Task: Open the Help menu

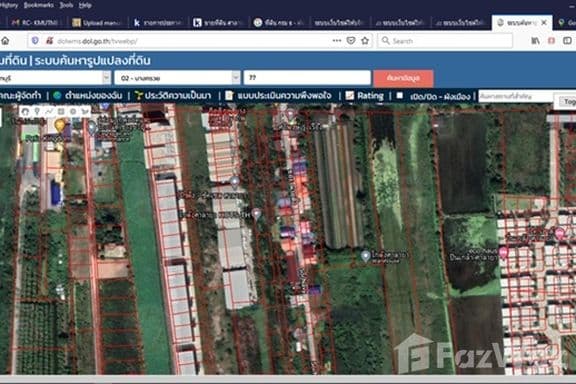Action: pyautogui.click(x=85, y=6)
